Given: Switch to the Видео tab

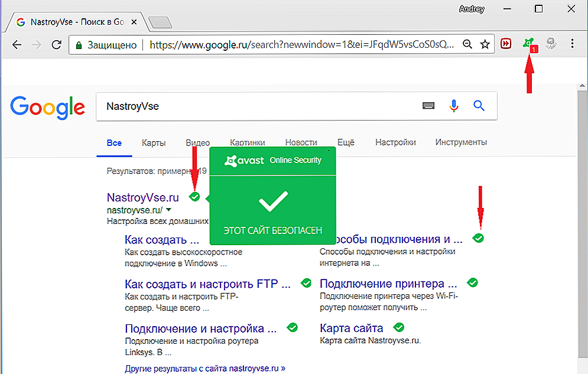Looking at the screenshot, I should pos(197,143).
